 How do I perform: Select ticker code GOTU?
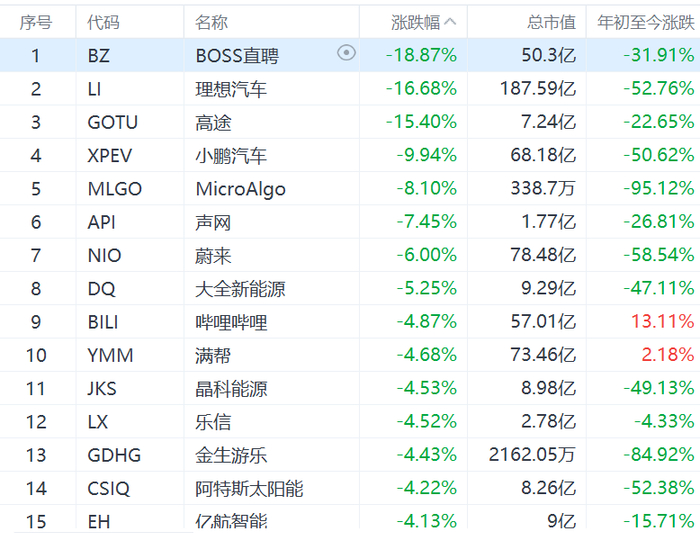(113, 122)
